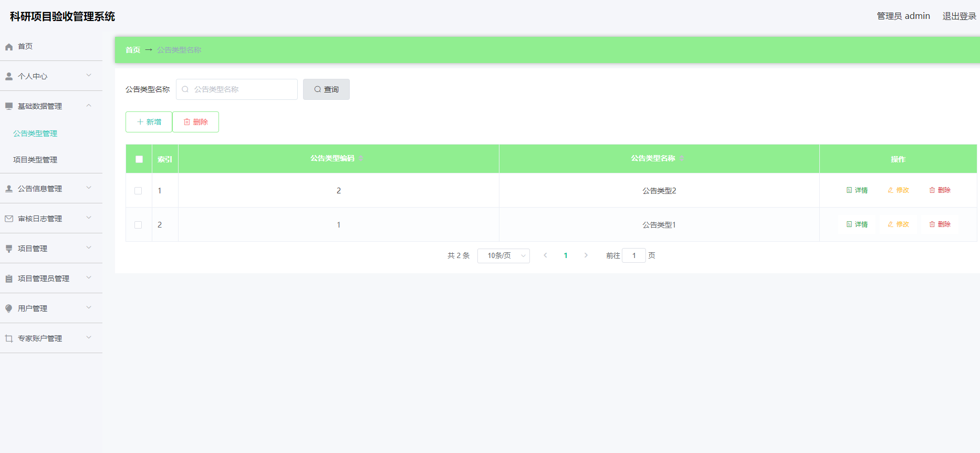The image size is (980, 453).
Task: Click the monitor icon beside 基础数据管理
Action: tap(9, 106)
